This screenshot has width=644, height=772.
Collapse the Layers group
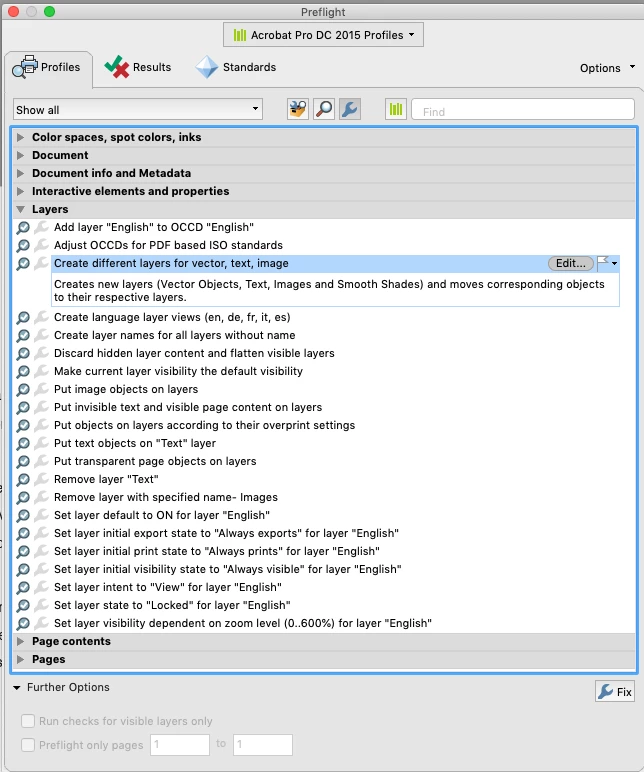(20, 209)
